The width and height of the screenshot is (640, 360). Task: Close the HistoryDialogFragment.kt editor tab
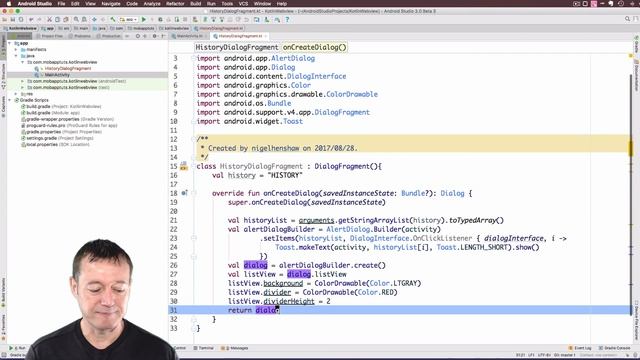(x=266, y=36)
